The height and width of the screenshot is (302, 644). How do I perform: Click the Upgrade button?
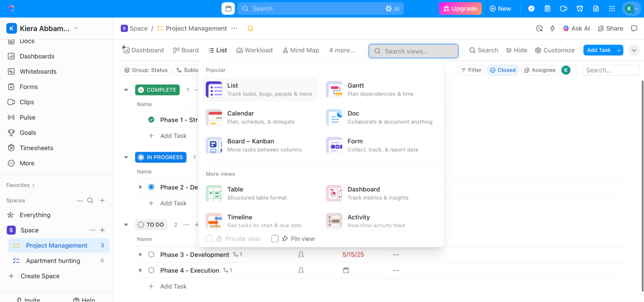pos(460,8)
